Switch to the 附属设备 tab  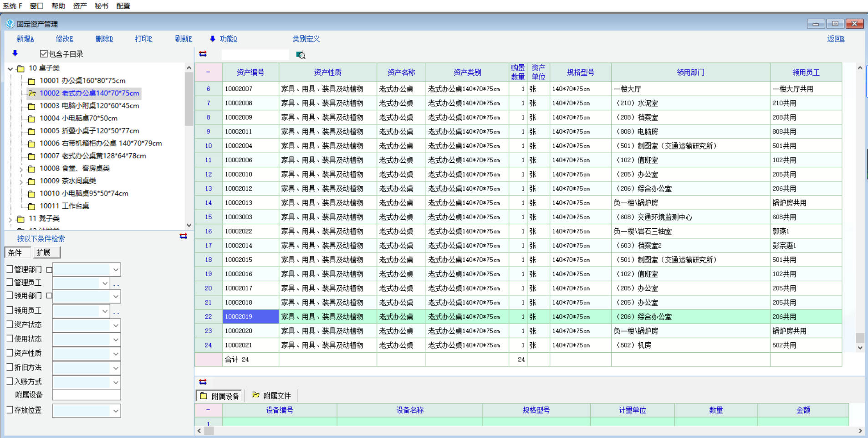click(220, 396)
